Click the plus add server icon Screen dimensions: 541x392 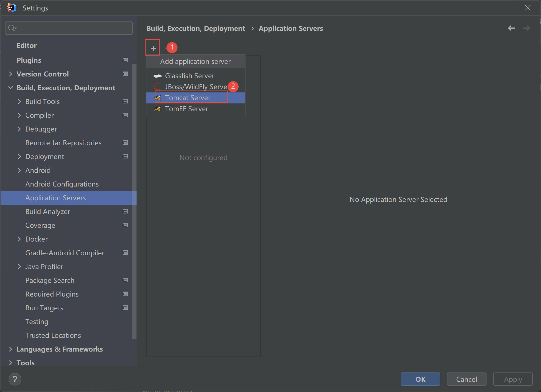(x=153, y=48)
